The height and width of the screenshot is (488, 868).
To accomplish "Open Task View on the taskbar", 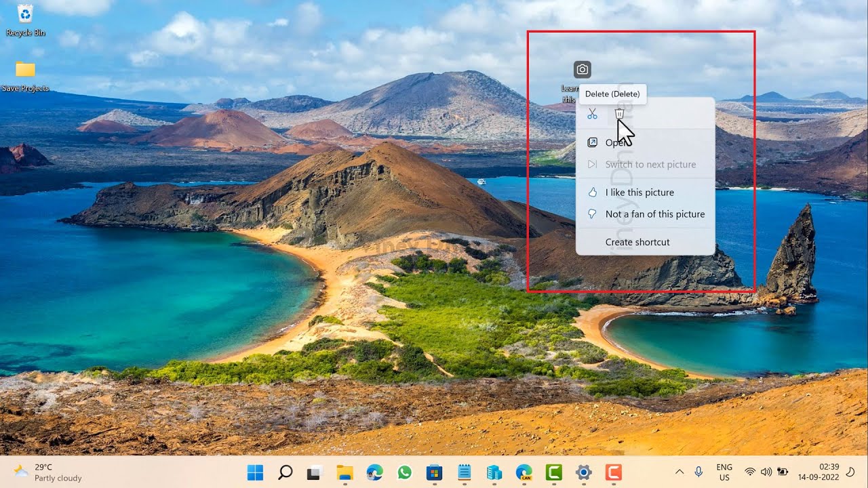I will coord(315,472).
